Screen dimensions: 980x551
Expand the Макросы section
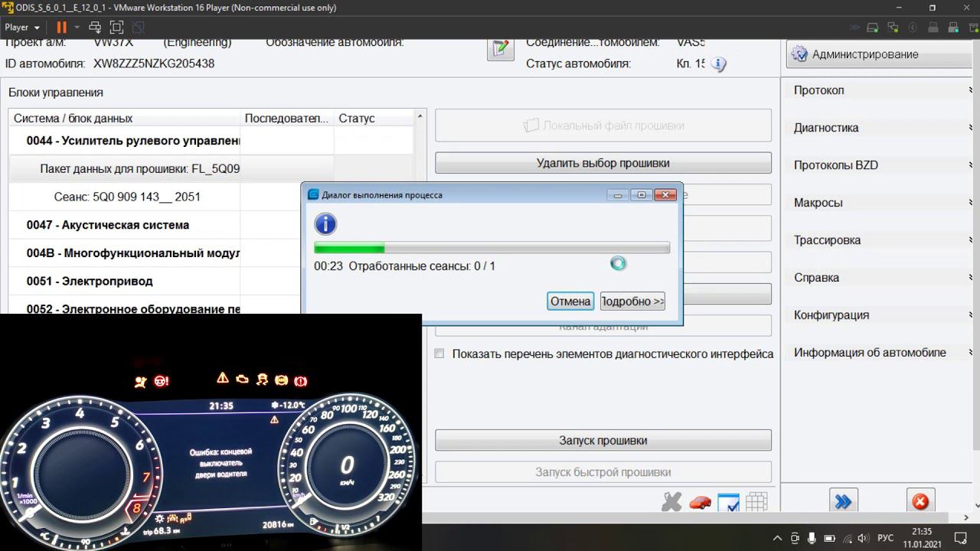coord(882,203)
